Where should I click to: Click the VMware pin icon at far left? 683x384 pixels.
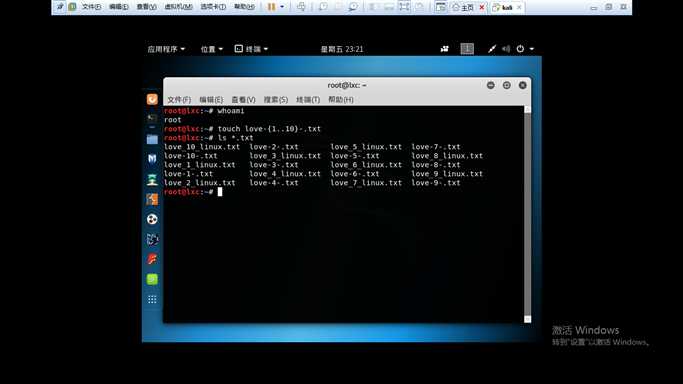(x=60, y=7)
